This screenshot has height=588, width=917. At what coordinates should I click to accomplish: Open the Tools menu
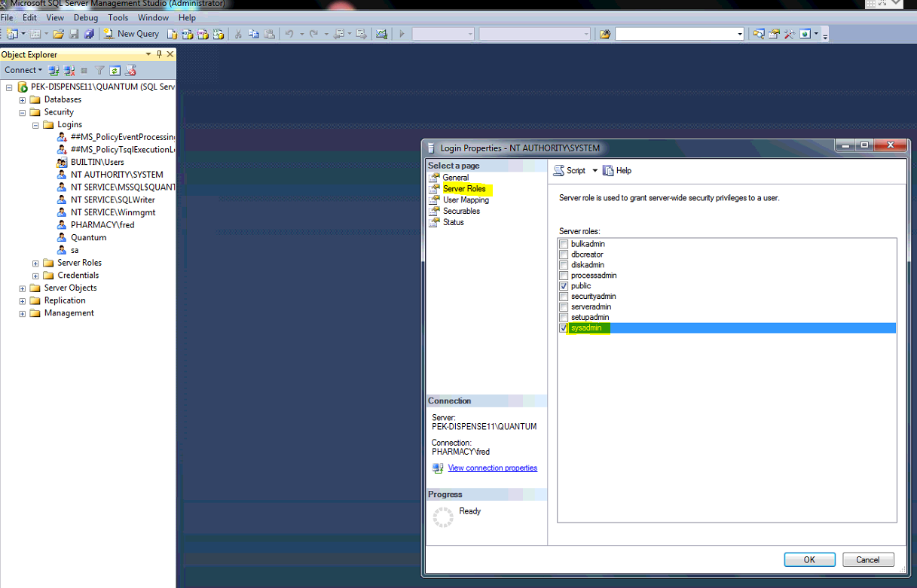118,17
